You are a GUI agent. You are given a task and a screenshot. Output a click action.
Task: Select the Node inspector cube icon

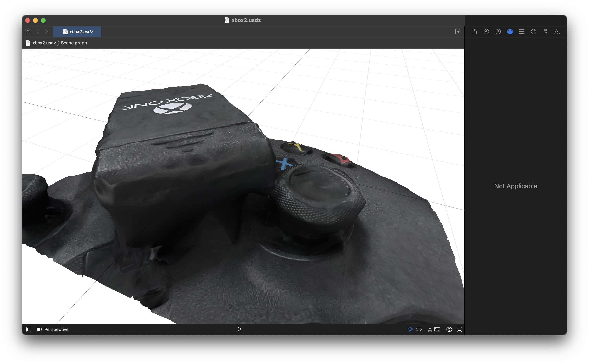click(510, 32)
